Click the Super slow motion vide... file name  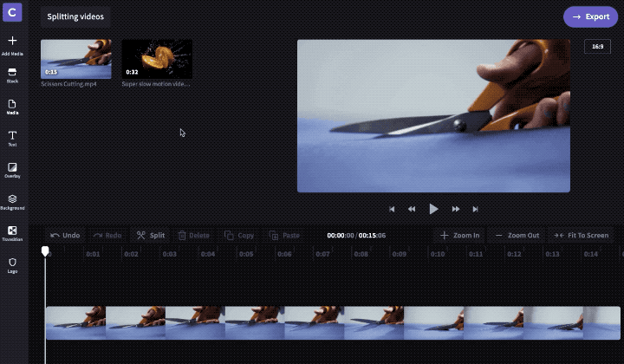(x=156, y=84)
